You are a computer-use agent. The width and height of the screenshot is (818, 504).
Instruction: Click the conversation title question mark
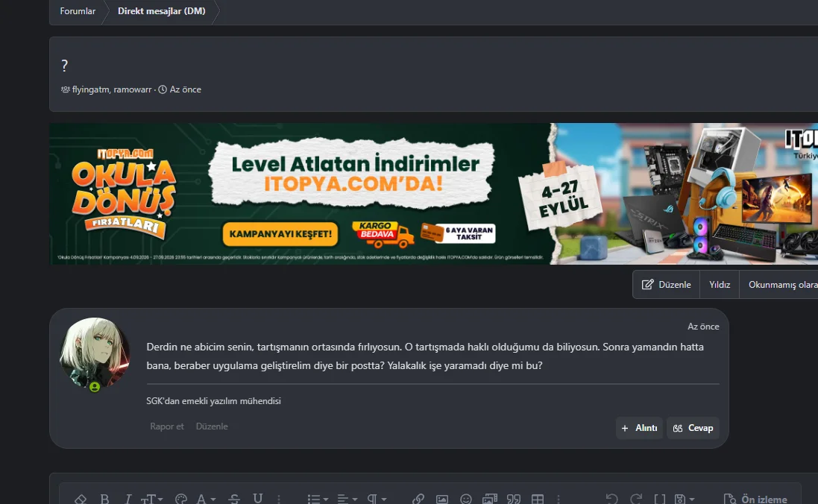click(64, 66)
